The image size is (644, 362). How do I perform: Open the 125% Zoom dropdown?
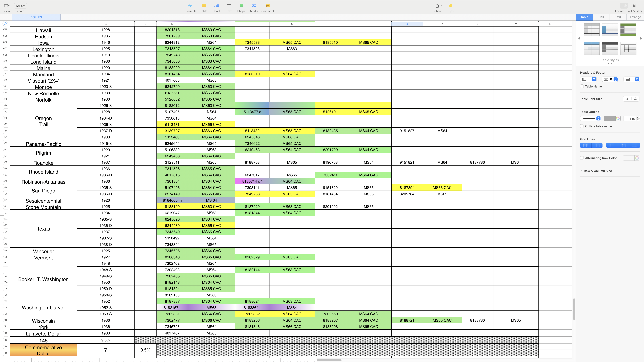tap(20, 6)
